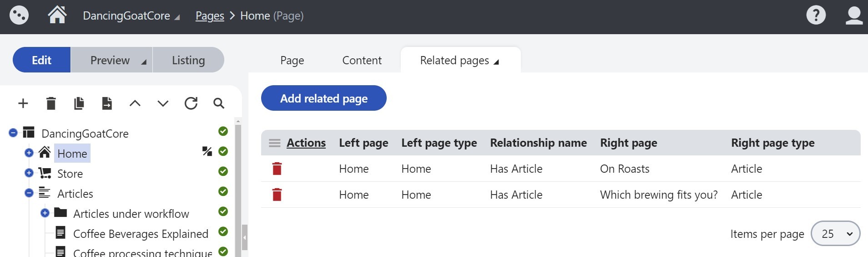Viewport: 868px width, 257px height.
Task: Copy the selected page
Action: pos(79,103)
